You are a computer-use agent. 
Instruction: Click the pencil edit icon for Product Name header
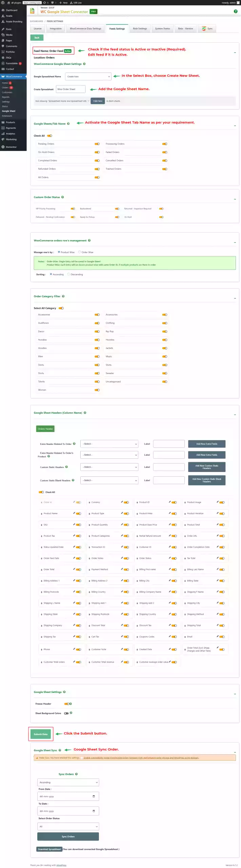coord(74,513)
